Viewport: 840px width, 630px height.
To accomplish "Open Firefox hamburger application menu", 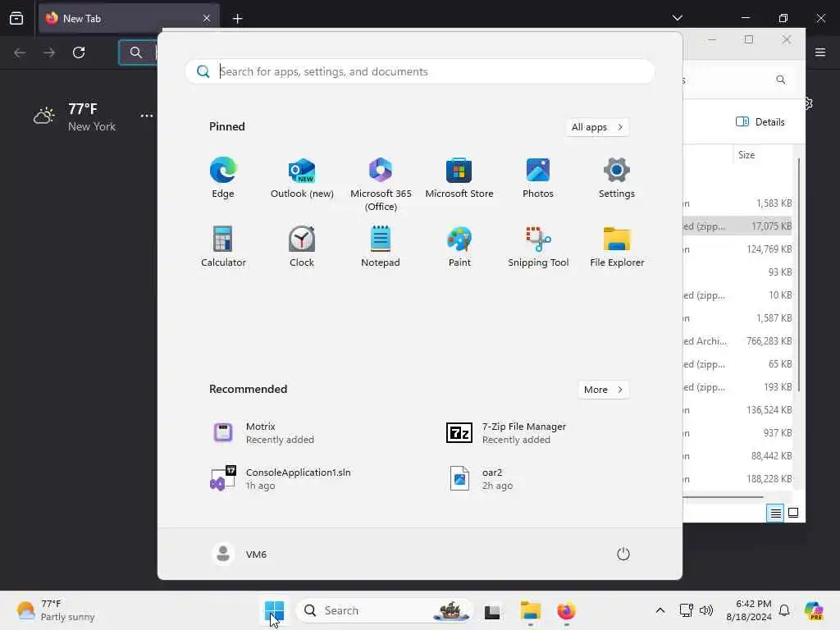I will point(820,52).
